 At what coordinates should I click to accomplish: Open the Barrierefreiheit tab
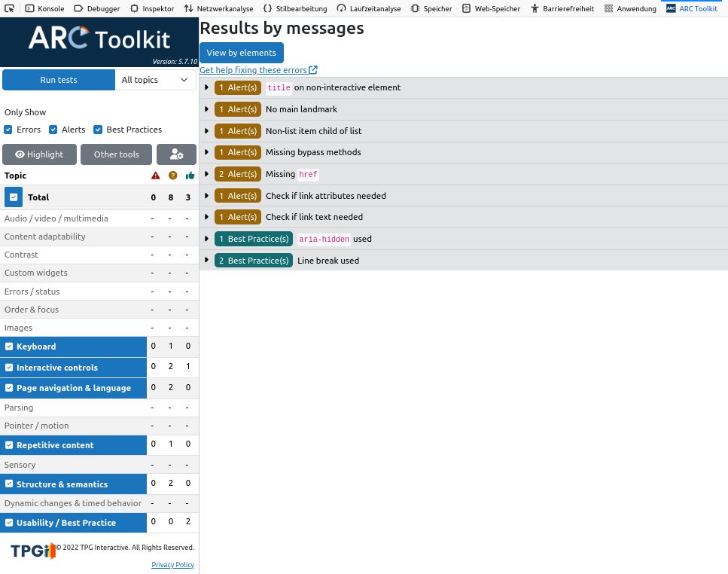point(562,8)
